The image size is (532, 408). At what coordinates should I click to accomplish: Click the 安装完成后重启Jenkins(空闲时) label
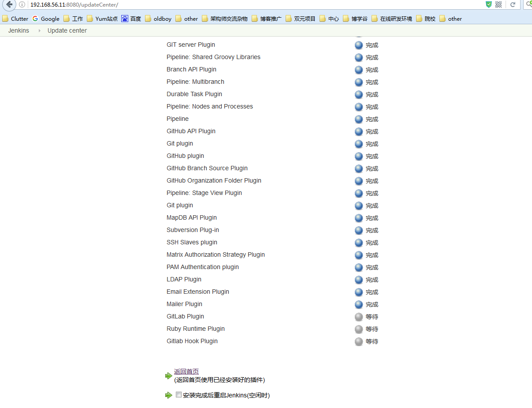coord(226,395)
